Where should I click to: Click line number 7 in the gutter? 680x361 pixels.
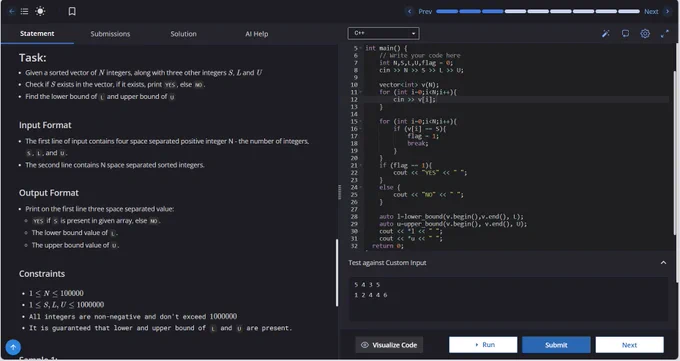[356, 63]
